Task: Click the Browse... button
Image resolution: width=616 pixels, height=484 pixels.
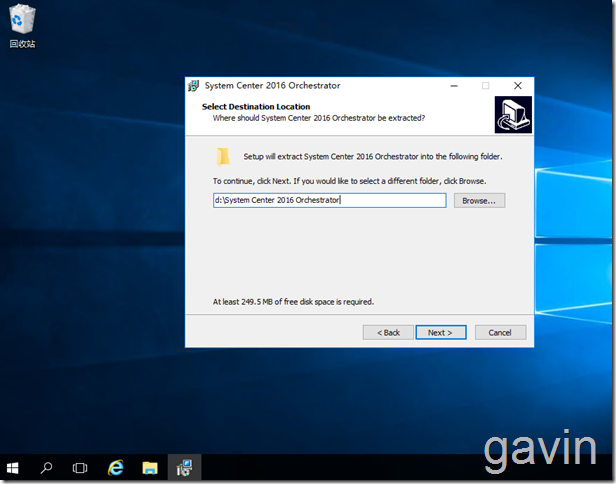Action: 479,200
